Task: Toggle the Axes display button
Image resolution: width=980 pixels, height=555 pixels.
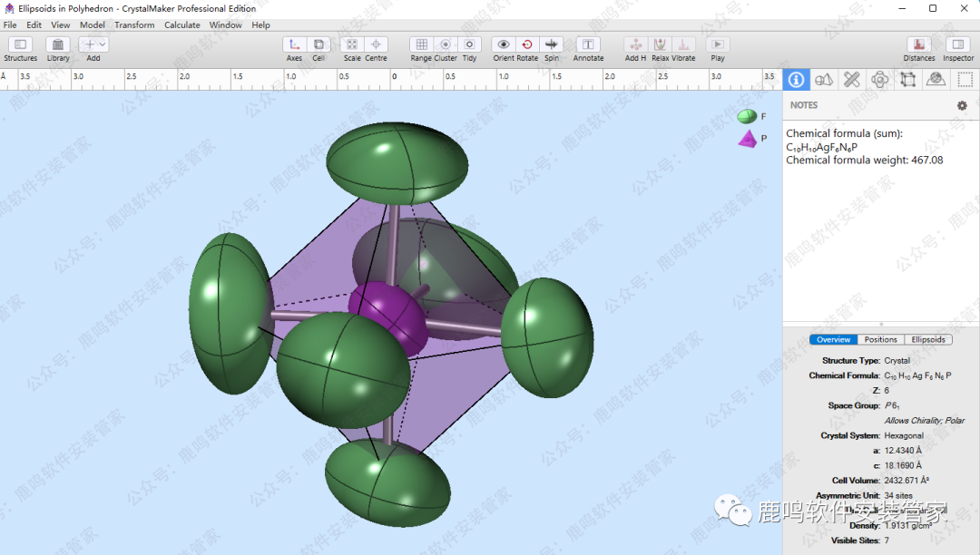Action: click(294, 44)
